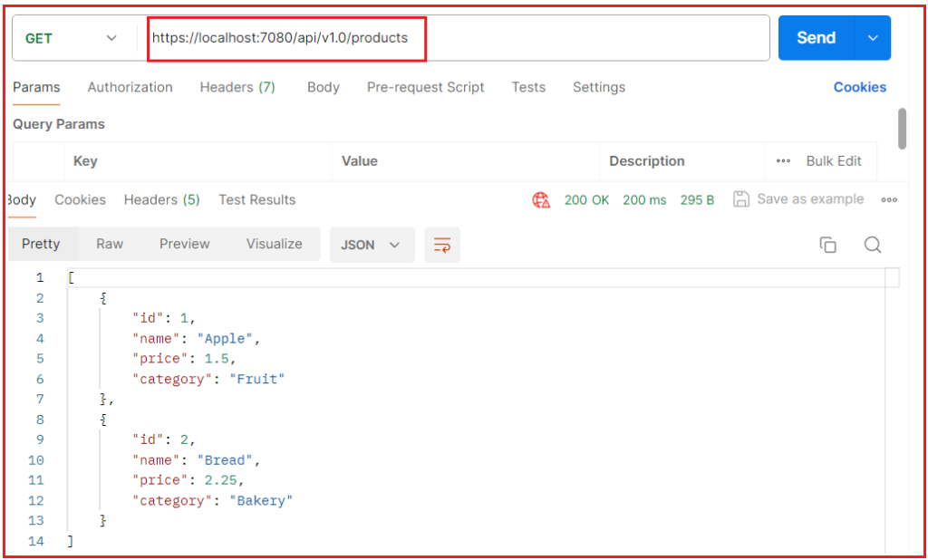This screenshot has height=560, width=928.
Task: Toggle line wrapping in the response viewer
Action: [x=442, y=244]
